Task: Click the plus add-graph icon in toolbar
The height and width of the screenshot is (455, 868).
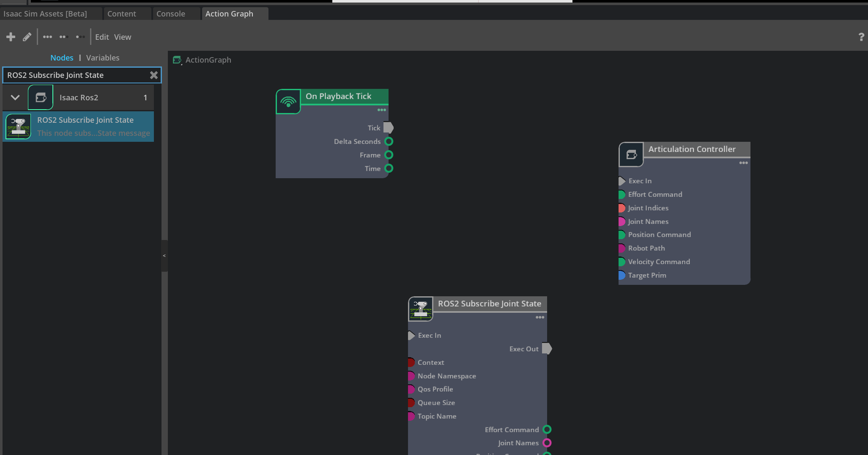Action: 11,37
